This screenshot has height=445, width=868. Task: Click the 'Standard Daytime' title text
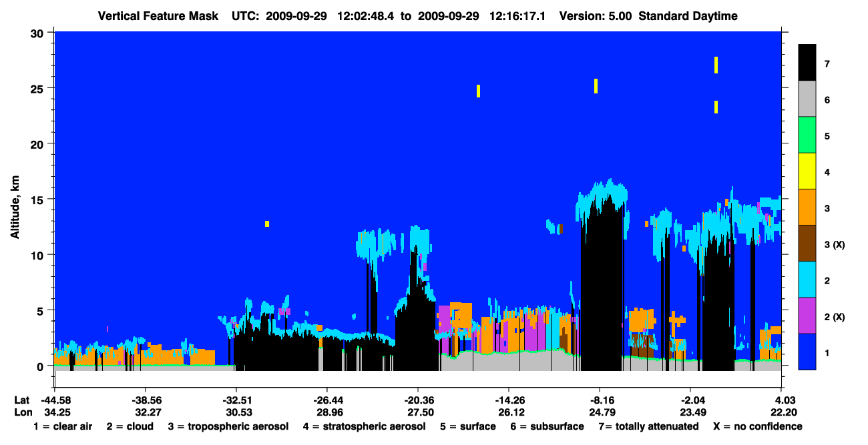pyautogui.click(x=688, y=16)
